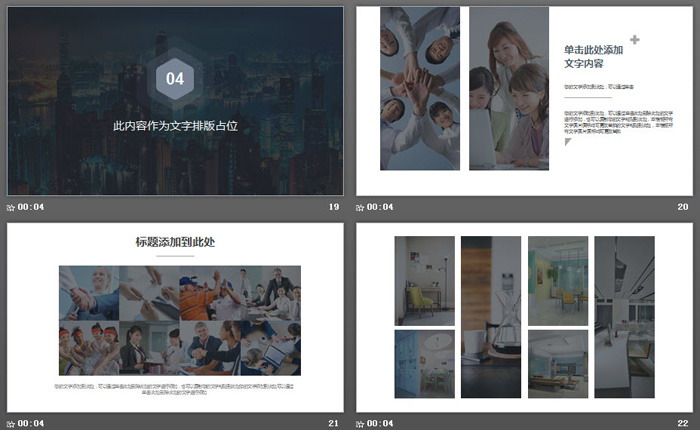
Task: Click the transition star icon under slide 21
Action: pyautogui.click(x=11, y=423)
